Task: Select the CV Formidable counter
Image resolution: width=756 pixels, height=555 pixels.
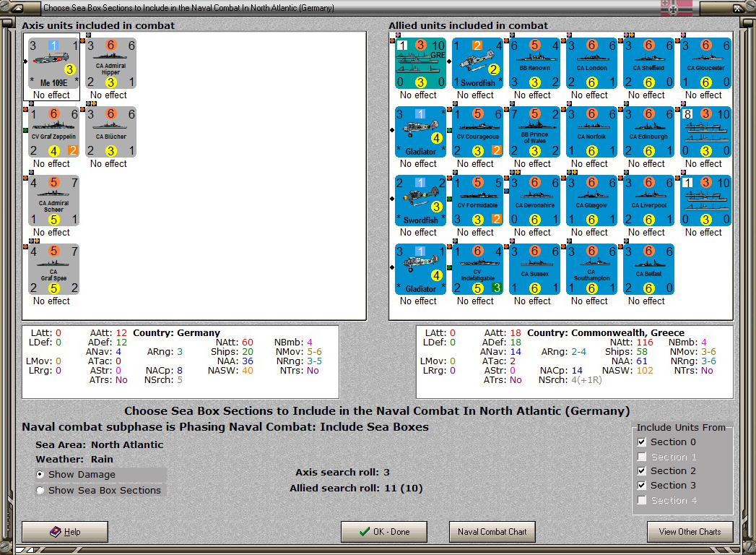Action: coord(477,201)
